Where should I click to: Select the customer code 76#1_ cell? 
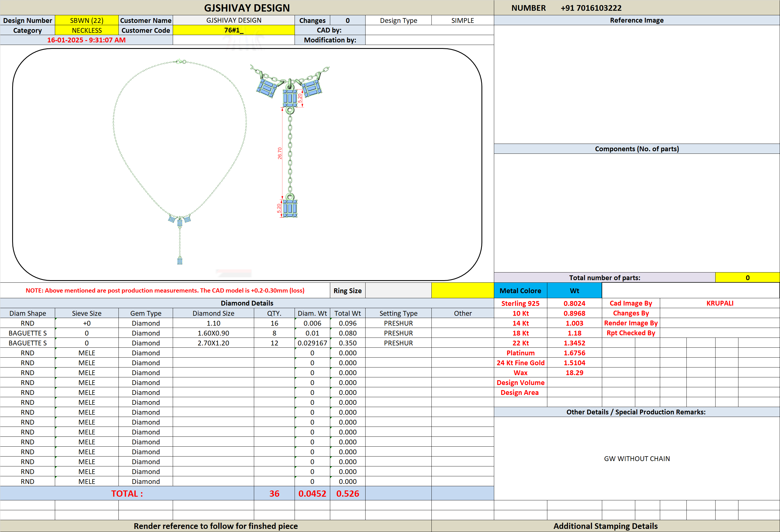point(234,30)
